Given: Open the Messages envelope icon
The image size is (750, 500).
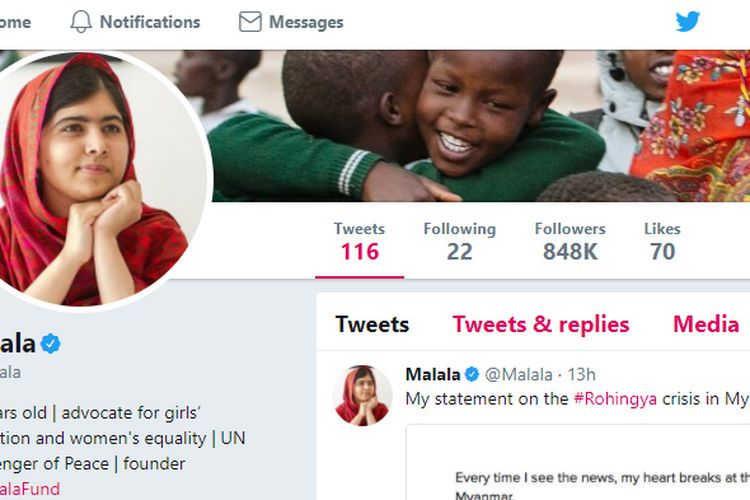Looking at the screenshot, I should tap(250, 21).
